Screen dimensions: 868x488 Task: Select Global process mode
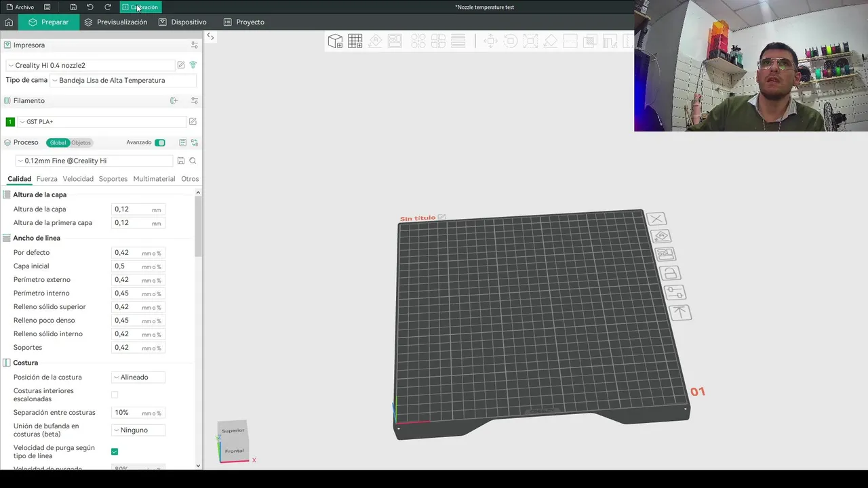pos(58,142)
